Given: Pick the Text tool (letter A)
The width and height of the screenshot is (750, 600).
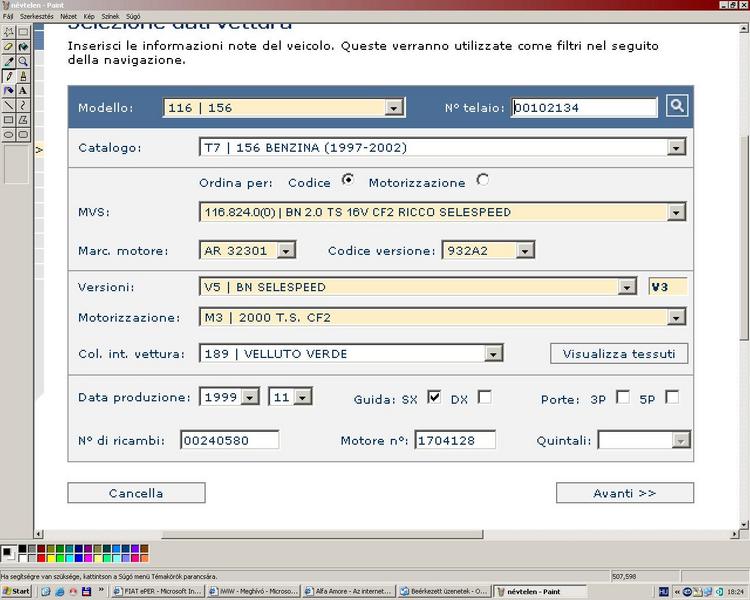Looking at the screenshot, I should (x=23, y=91).
